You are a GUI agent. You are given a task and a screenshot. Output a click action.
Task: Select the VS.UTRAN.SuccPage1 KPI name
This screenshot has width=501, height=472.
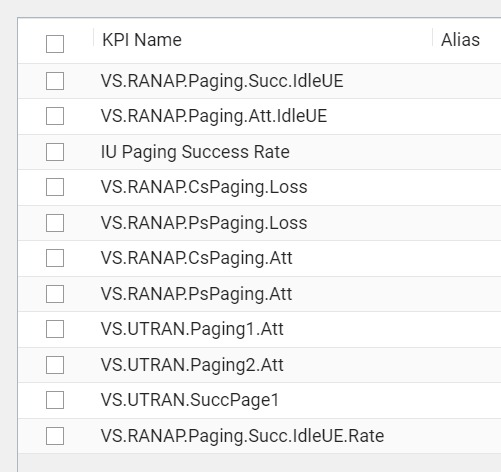click(190, 400)
